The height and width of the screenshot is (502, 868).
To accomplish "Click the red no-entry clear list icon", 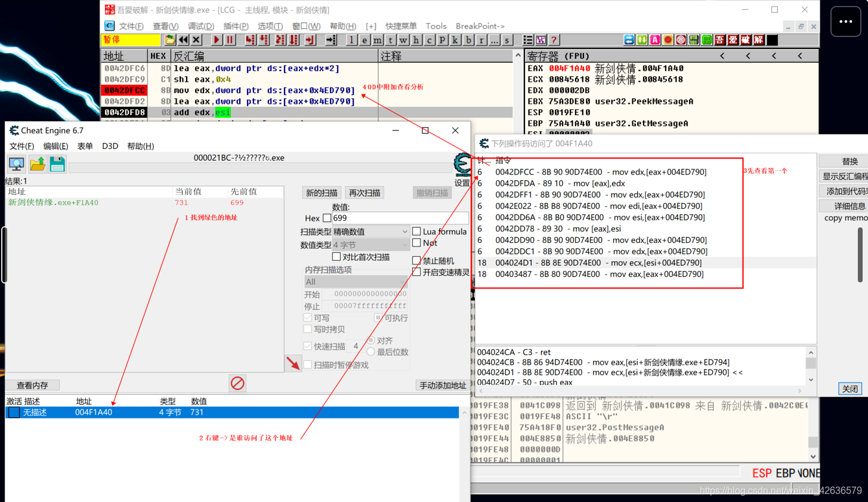I will [x=237, y=383].
